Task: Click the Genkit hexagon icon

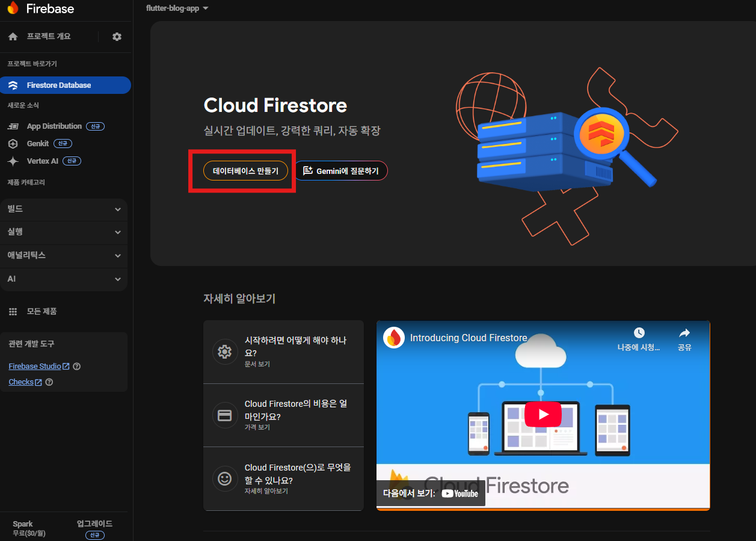Action: (x=13, y=144)
